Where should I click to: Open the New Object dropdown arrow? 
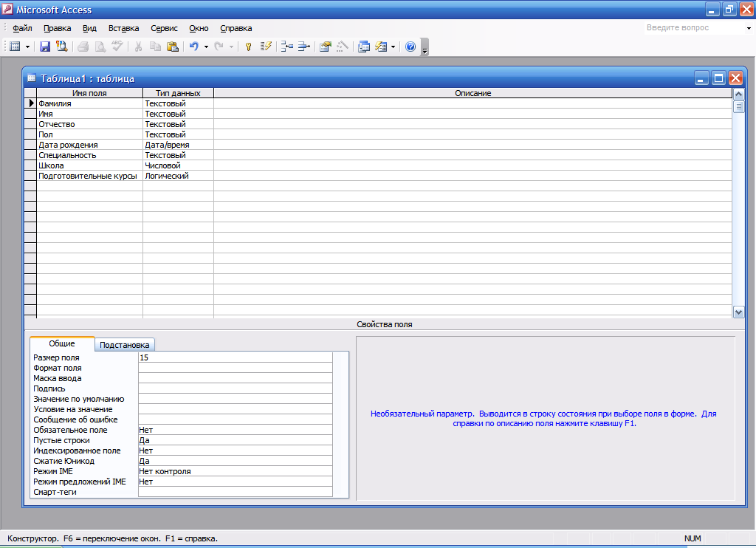pyautogui.click(x=394, y=47)
